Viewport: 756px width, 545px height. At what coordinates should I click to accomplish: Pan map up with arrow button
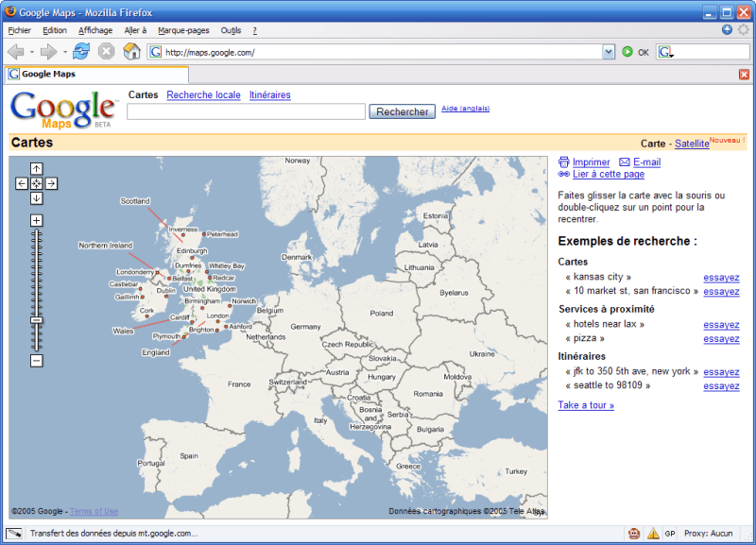tap(37, 169)
